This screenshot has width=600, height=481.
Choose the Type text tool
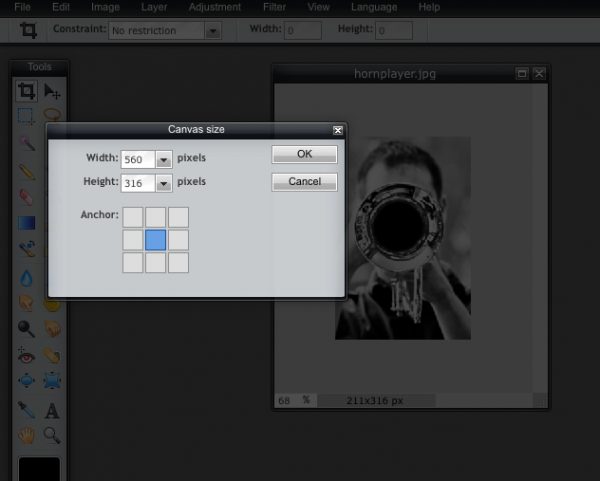(x=52, y=410)
